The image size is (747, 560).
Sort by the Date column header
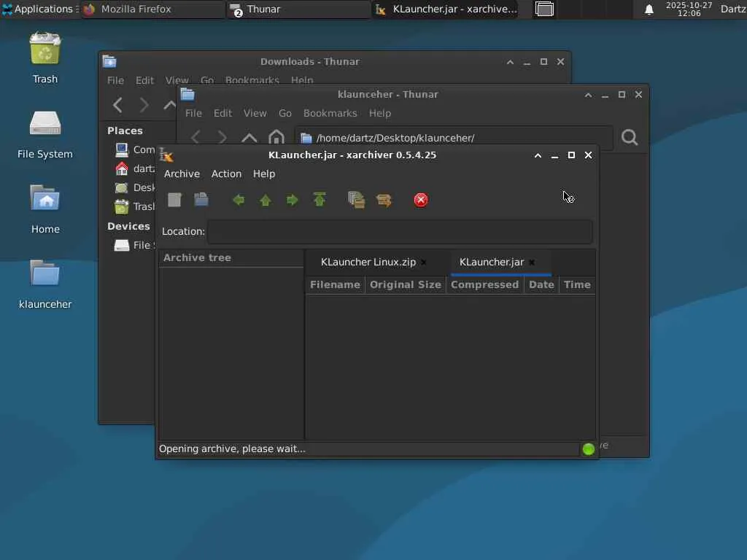point(541,285)
